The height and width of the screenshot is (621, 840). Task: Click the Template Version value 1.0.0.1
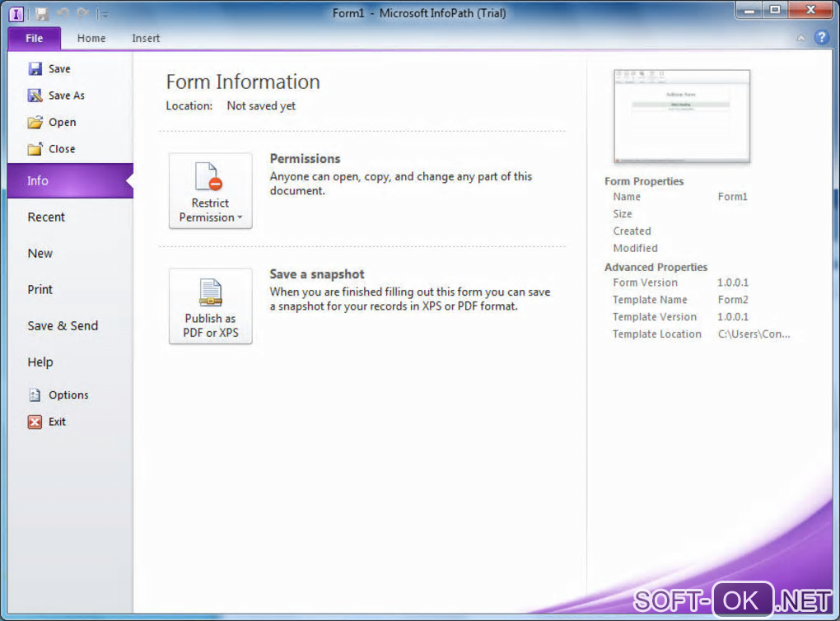733,316
